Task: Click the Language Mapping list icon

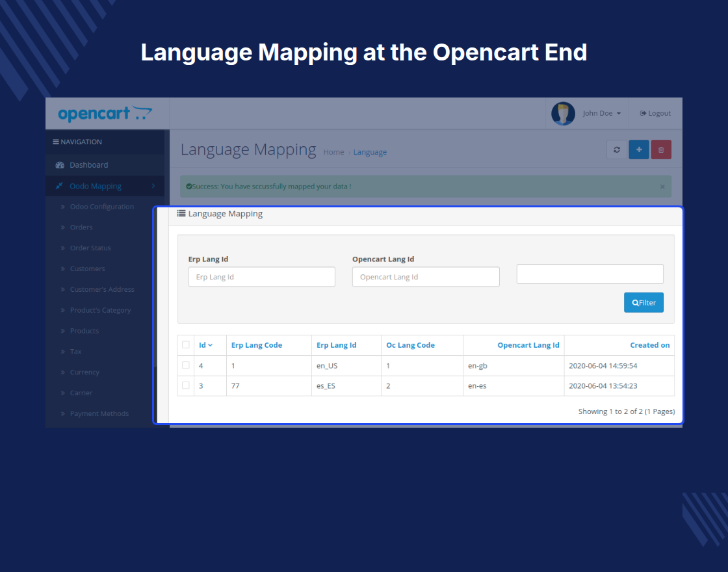Action: click(x=181, y=214)
